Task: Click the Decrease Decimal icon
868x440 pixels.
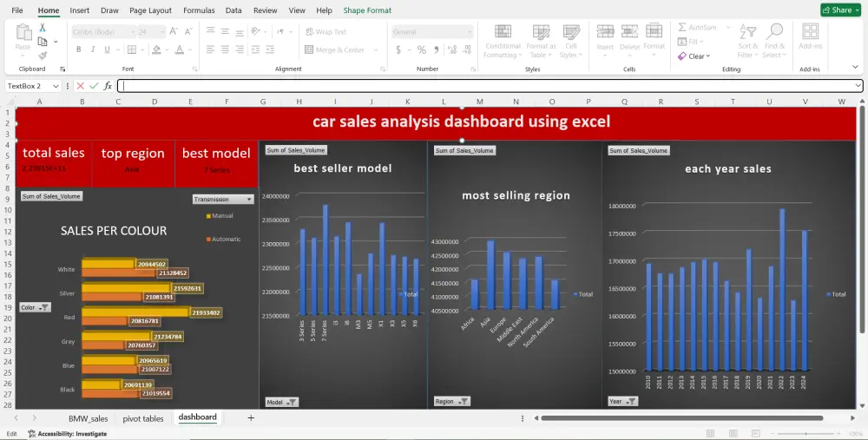Action: pyautogui.click(x=467, y=49)
